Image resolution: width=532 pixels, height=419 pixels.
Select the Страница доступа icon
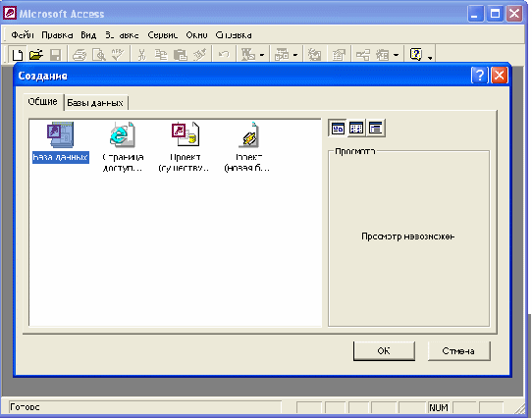(x=123, y=147)
